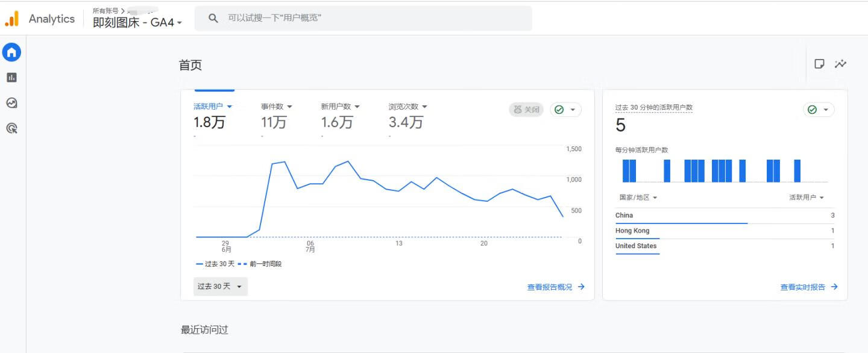Click the search magnifier icon
This screenshot has width=868, height=353.
pyautogui.click(x=213, y=18)
